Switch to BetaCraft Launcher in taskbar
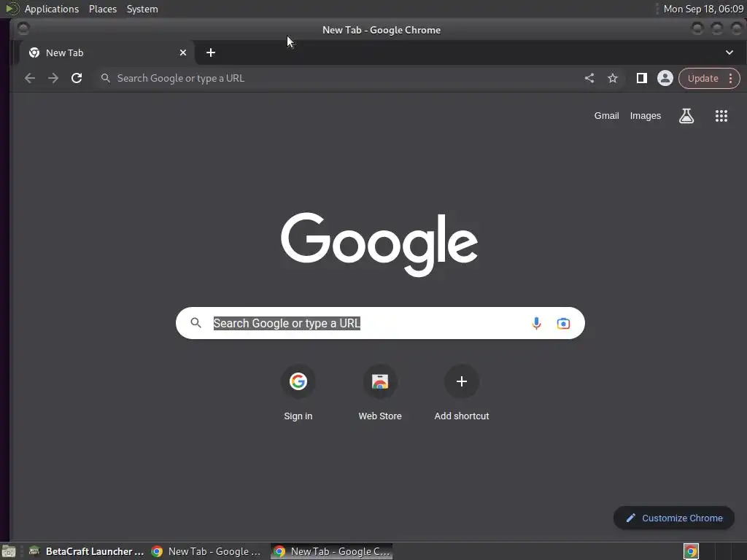The height and width of the screenshot is (560, 747). pos(86,551)
